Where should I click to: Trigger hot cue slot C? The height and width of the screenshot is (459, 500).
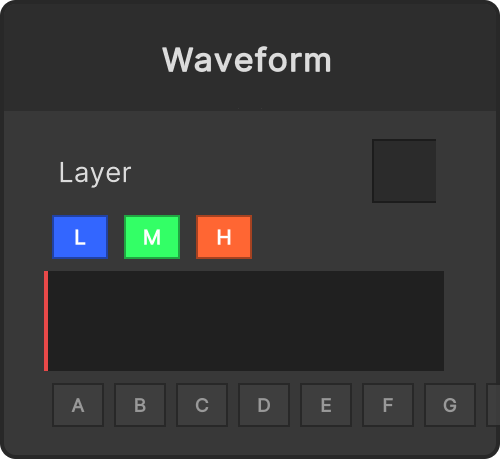202,405
